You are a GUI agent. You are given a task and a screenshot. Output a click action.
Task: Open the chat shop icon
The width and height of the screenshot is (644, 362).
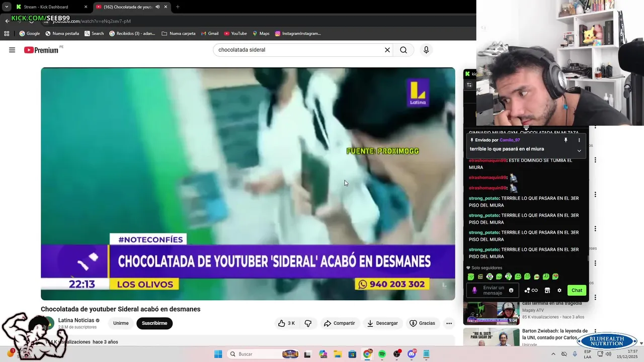547,291
